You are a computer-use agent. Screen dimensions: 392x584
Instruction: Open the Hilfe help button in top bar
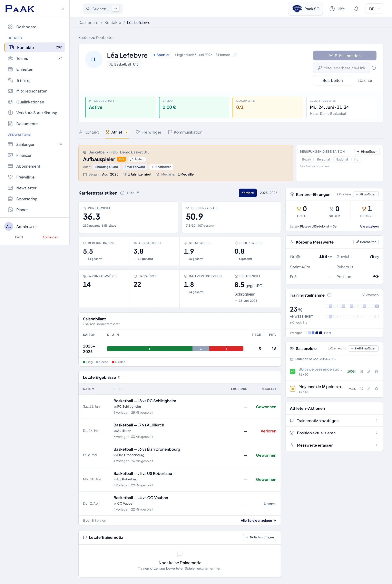coord(337,9)
